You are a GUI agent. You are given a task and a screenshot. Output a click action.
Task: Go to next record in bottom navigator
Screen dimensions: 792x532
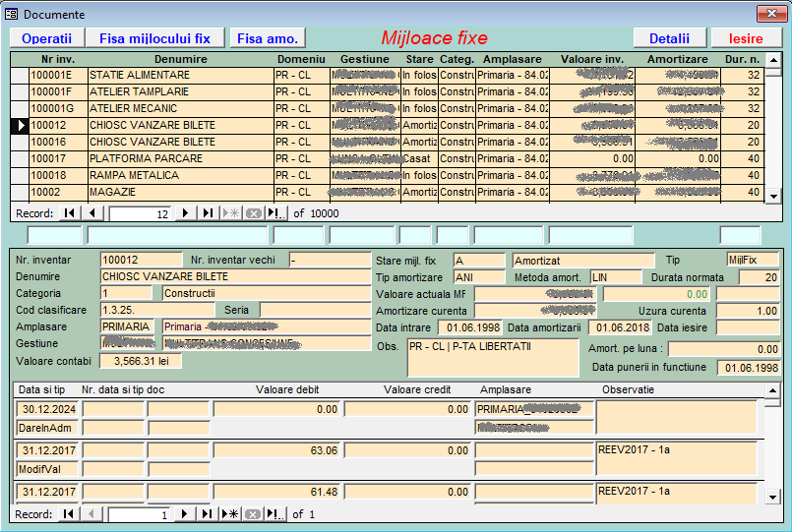coord(184,514)
